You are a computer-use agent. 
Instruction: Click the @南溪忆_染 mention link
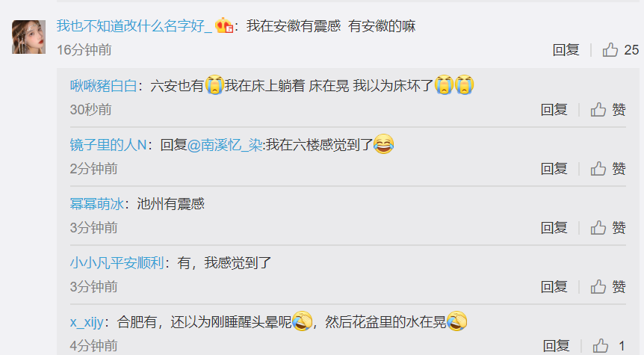click(225, 145)
